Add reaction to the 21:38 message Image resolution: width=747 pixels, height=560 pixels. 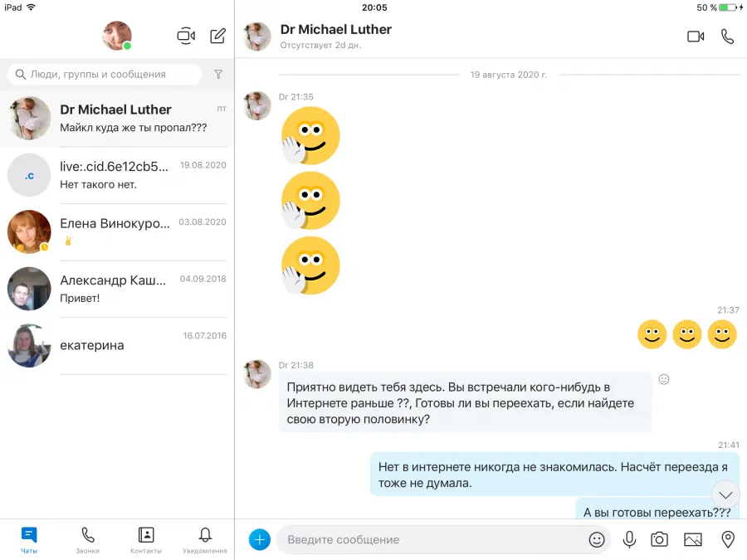tap(664, 379)
